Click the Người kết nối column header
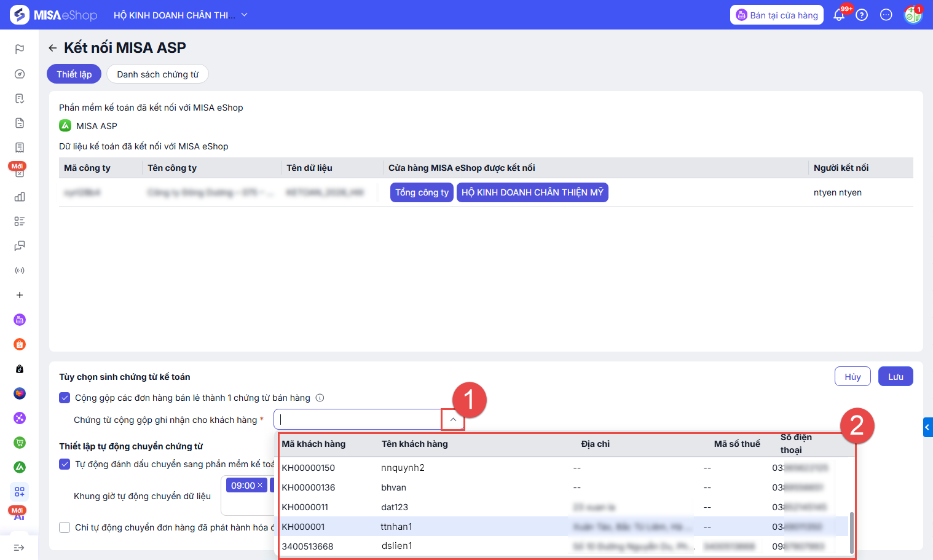Viewport: 933px width, 560px height. click(x=841, y=168)
